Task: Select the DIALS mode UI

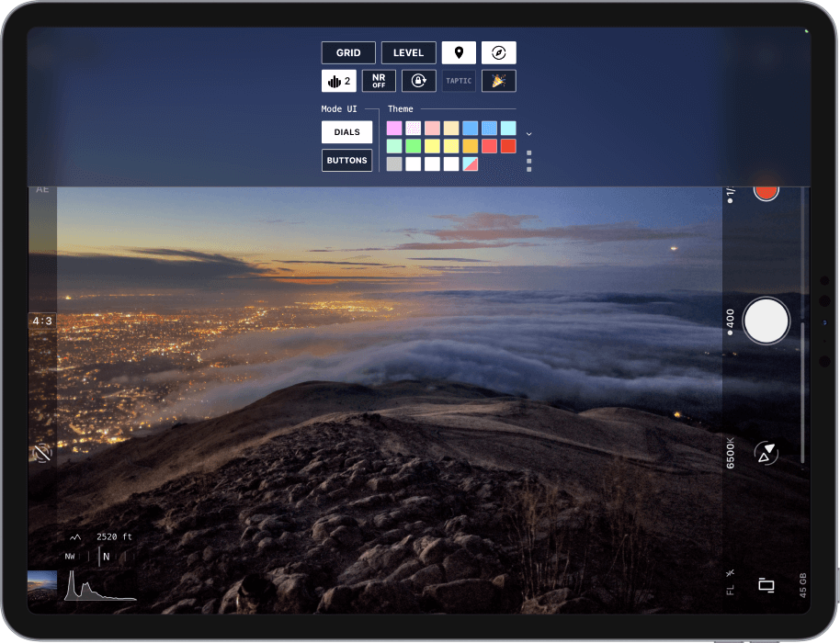Action: coord(346,132)
